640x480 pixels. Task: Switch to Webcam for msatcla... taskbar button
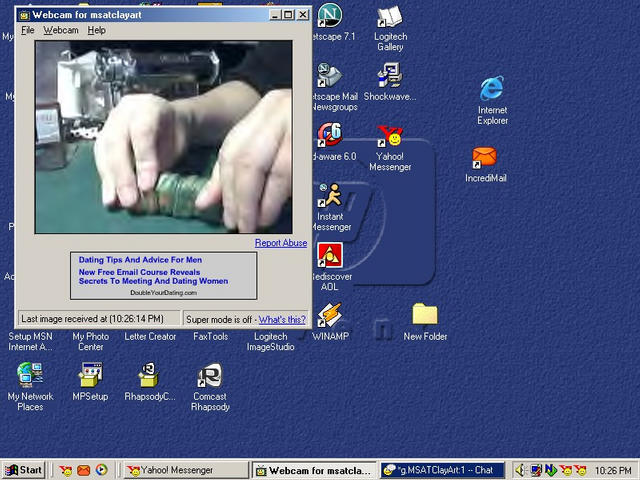tap(314, 470)
